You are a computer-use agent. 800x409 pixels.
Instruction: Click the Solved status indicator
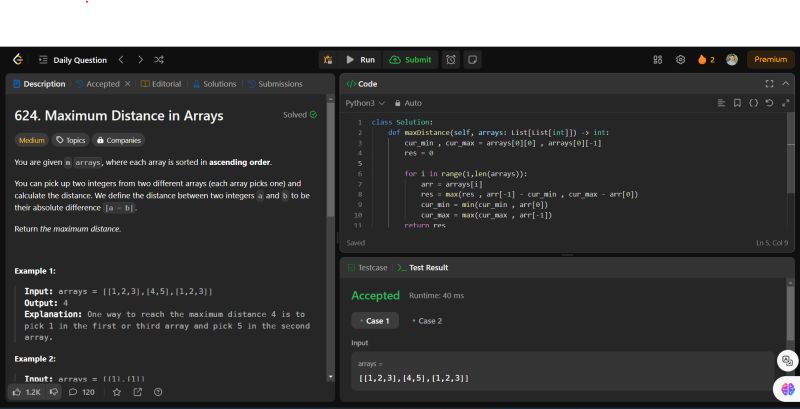(x=300, y=115)
